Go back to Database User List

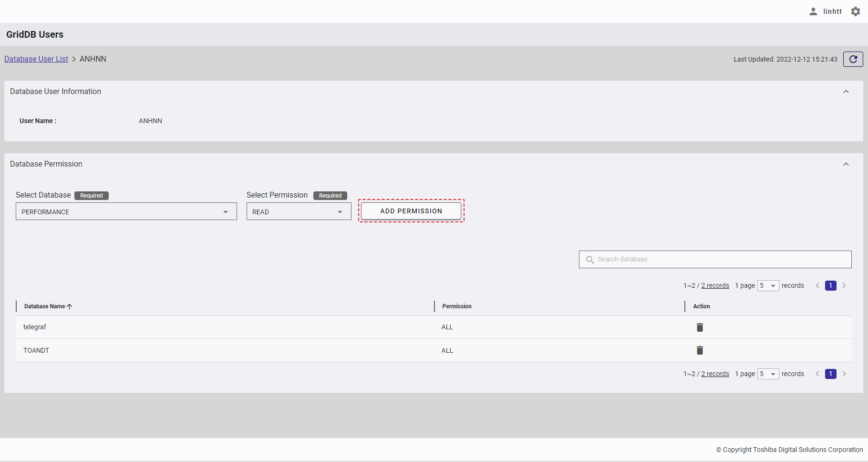(36, 59)
